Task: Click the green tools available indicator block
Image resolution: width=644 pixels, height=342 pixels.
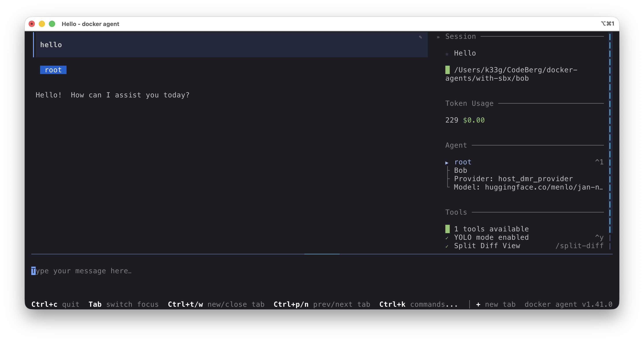Action: click(x=447, y=229)
